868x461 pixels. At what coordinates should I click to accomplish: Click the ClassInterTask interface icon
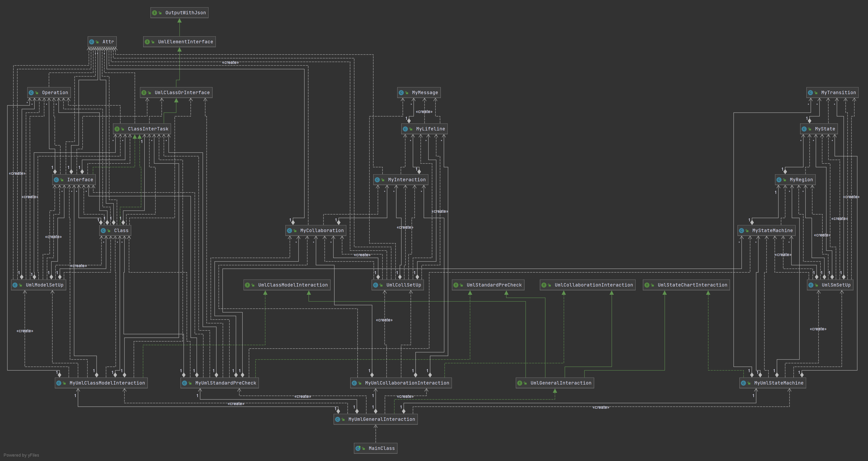(x=117, y=129)
